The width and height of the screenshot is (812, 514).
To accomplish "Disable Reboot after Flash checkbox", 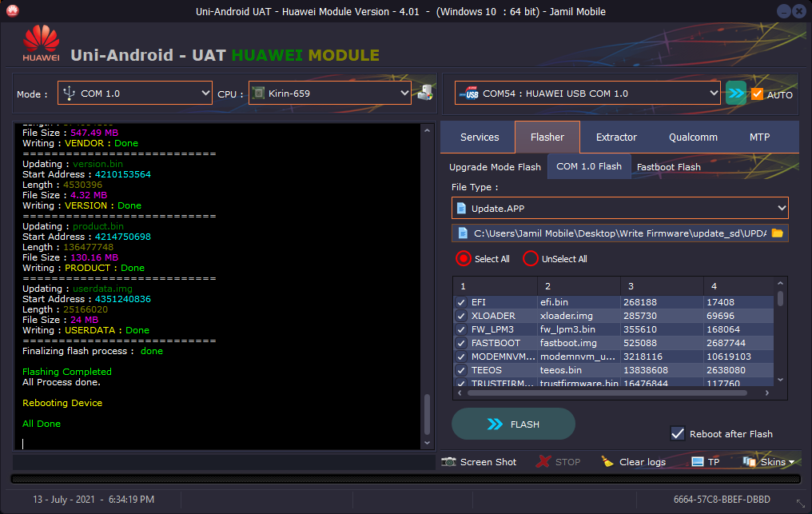I will 678,434.
